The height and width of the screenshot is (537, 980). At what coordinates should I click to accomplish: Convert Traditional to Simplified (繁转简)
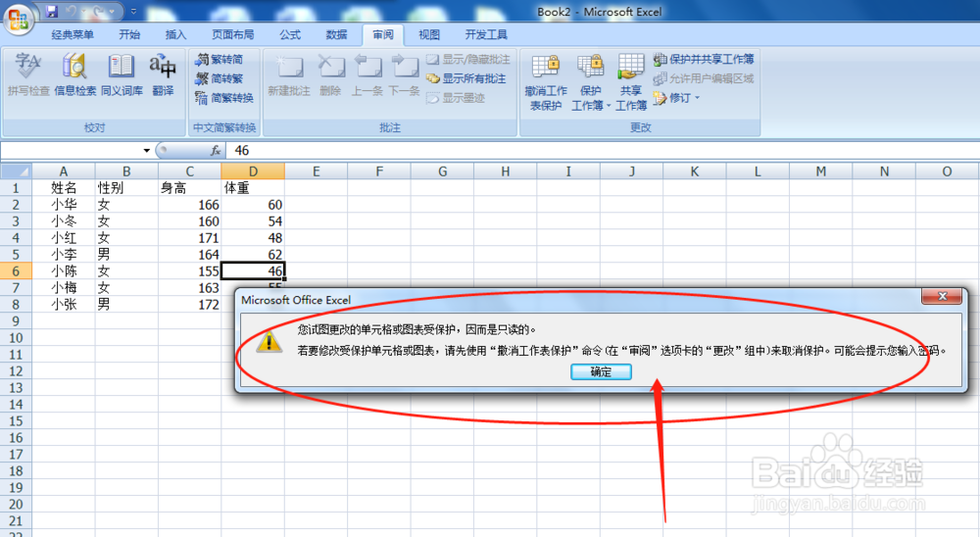click(219, 60)
